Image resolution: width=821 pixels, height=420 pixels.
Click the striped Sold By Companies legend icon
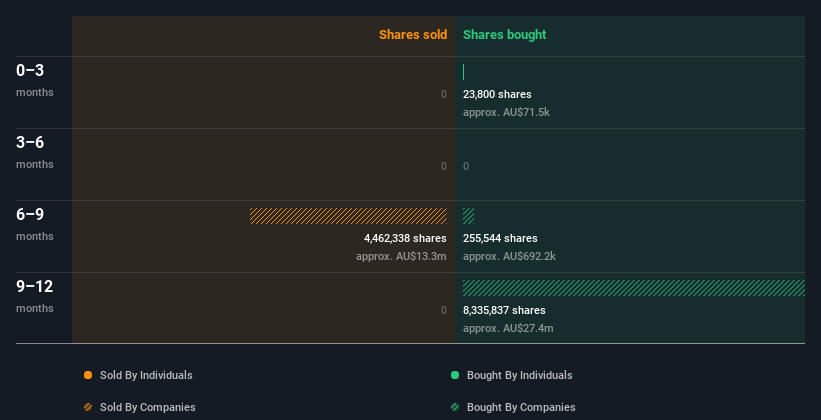(88, 407)
